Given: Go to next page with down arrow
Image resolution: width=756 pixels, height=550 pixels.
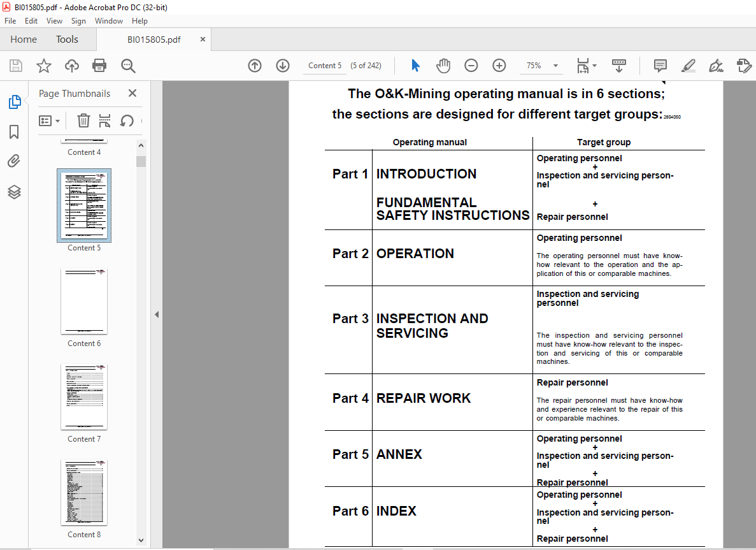Looking at the screenshot, I should click(283, 66).
